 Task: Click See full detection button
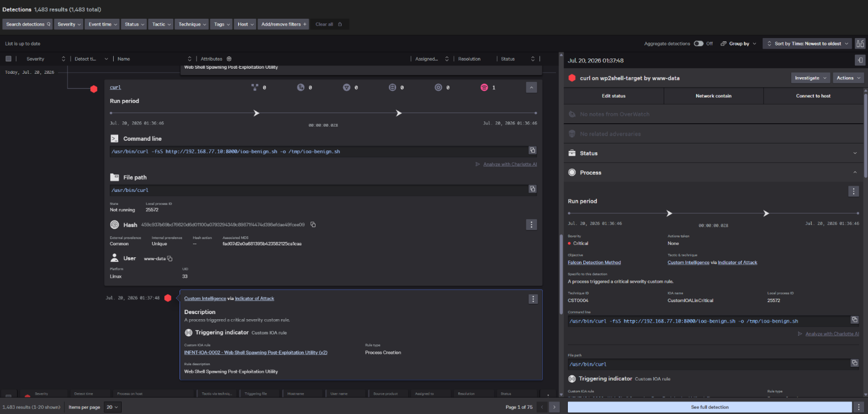pos(709,407)
